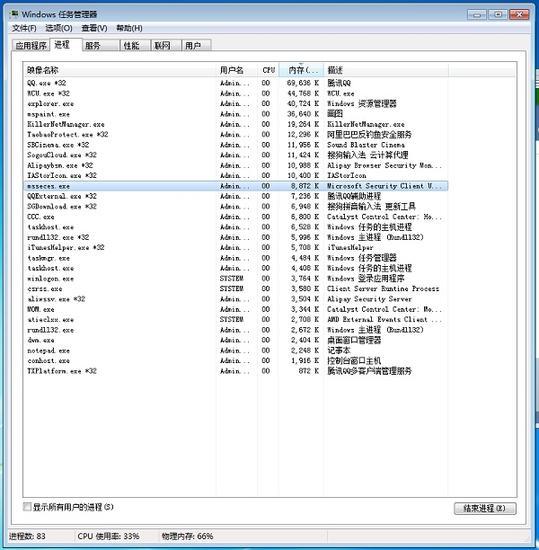The width and height of the screenshot is (539, 550).
Task: Open the 查看(V) menu
Action: tap(94, 28)
